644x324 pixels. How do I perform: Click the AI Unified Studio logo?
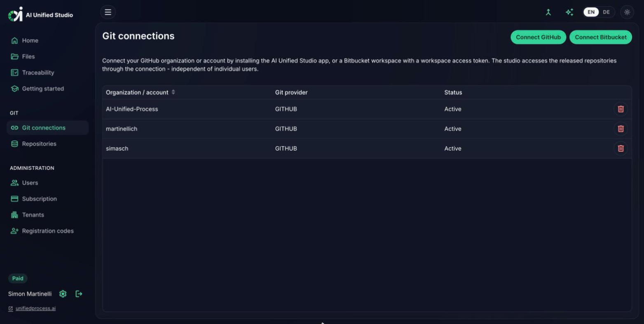coord(40,14)
